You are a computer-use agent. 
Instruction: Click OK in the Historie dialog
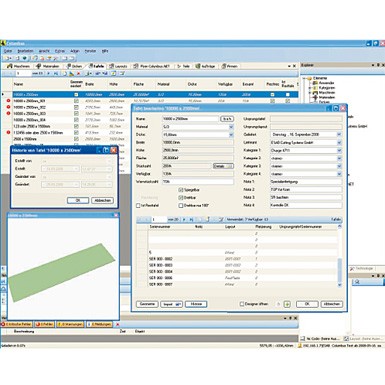tap(78, 200)
